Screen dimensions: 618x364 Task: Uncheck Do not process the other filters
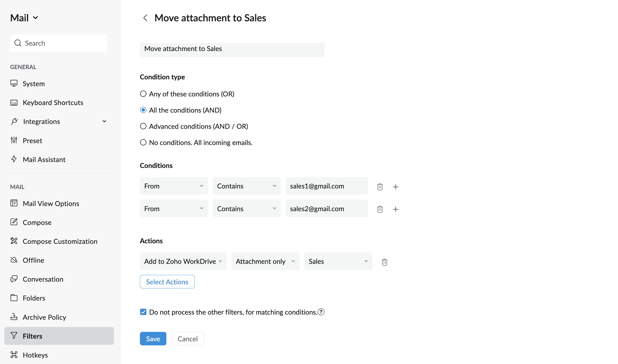[143, 312]
